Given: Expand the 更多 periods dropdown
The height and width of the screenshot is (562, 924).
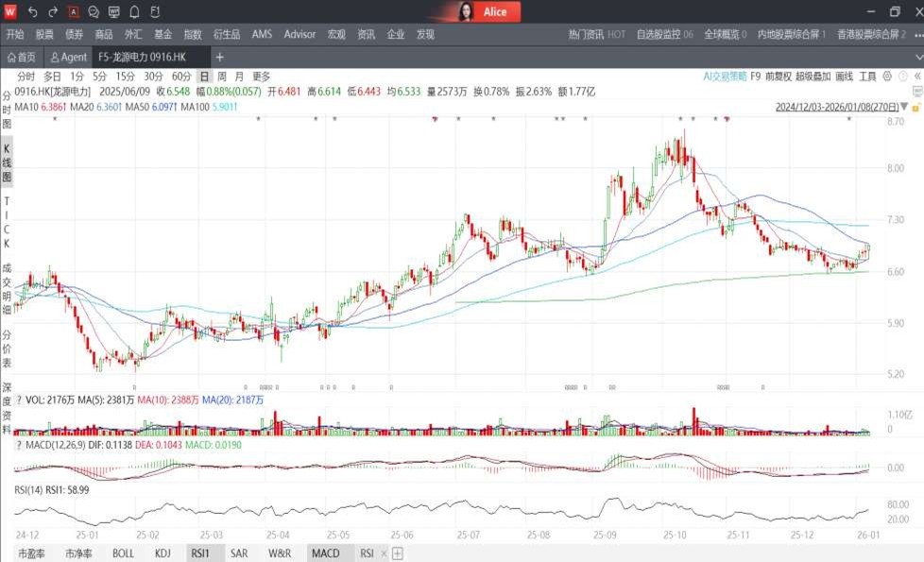Looking at the screenshot, I should pyautogui.click(x=261, y=77).
